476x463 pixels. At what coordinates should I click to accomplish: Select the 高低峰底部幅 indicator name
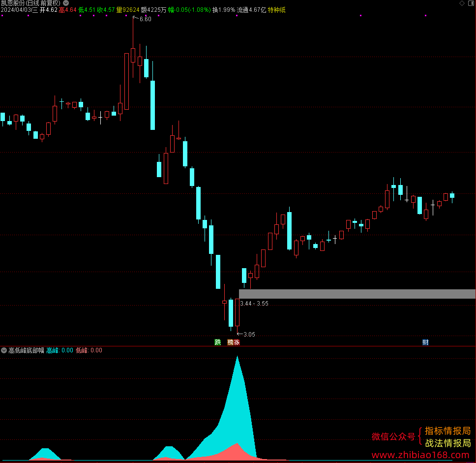(x=27, y=350)
